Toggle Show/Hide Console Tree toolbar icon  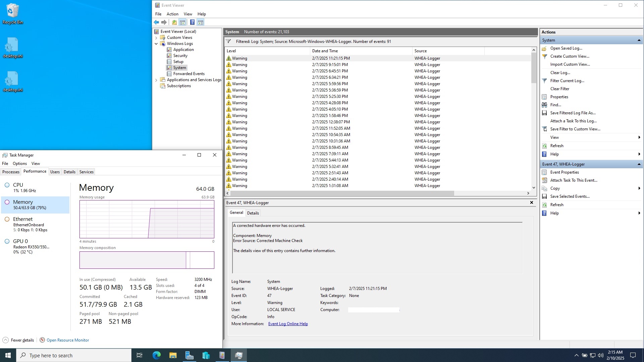pyautogui.click(x=182, y=22)
